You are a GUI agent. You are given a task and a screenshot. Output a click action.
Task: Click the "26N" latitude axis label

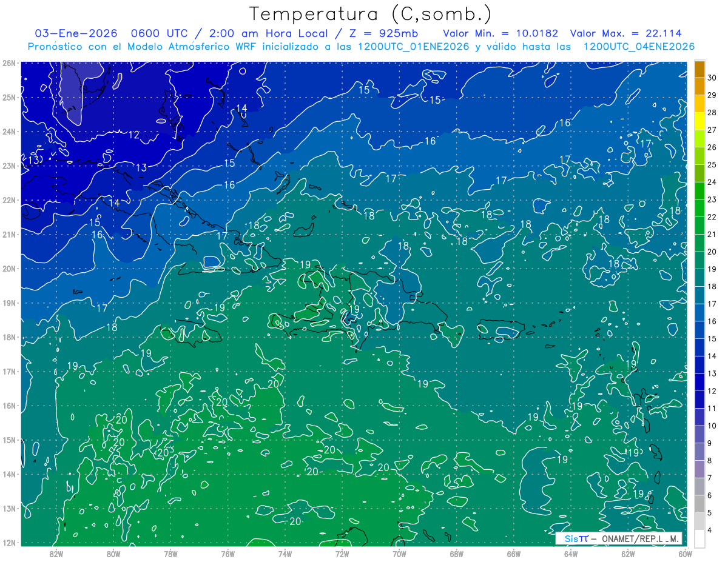(9, 63)
